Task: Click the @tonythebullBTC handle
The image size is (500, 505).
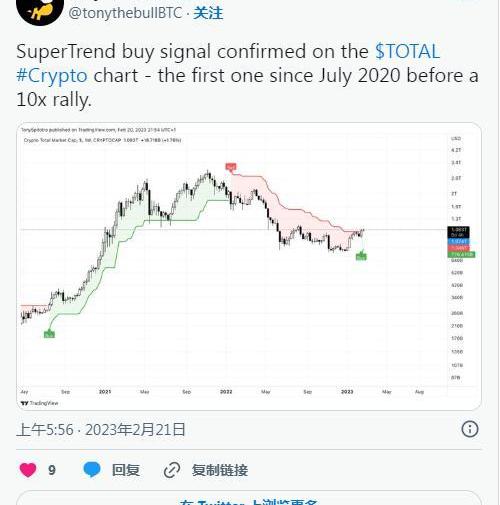Action: pyautogui.click(x=125, y=13)
